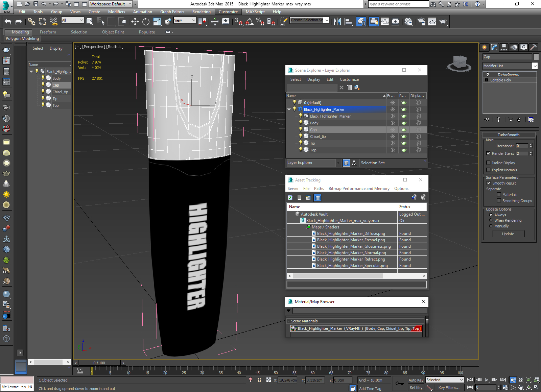This screenshot has height=392, width=541.
Task: Open the Material Editor icon
Action: (408, 22)
